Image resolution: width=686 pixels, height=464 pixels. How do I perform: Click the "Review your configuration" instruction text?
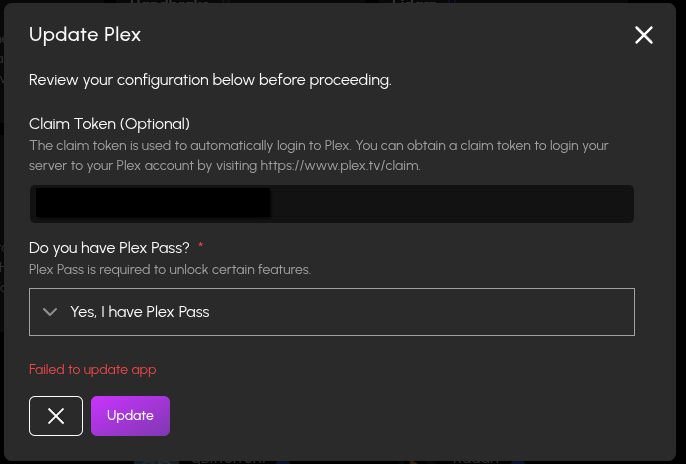click(x=210, y=80)
